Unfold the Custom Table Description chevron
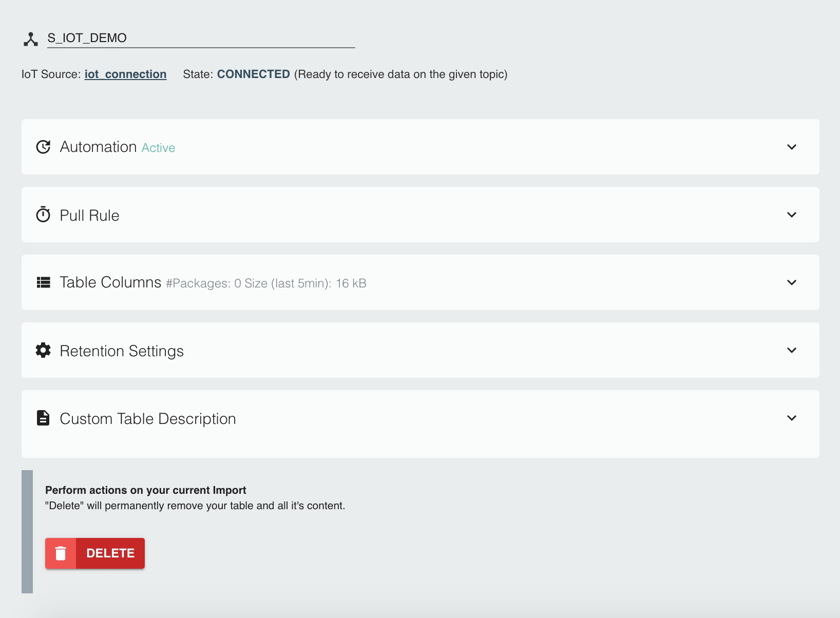 point(792,418)
